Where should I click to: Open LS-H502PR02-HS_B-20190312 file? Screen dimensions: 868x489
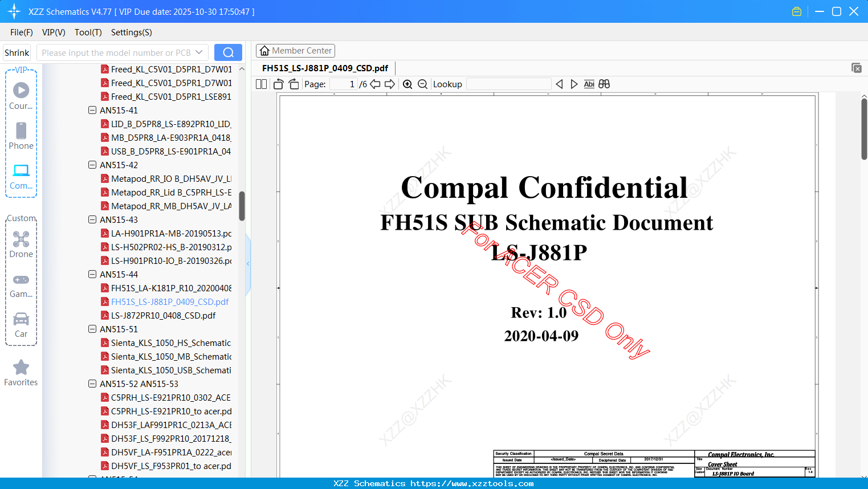point(166,247)
